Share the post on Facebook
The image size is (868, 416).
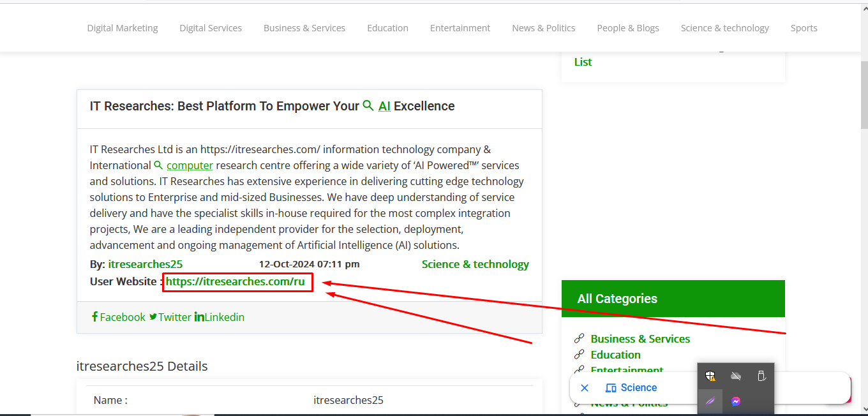[119, 317]
